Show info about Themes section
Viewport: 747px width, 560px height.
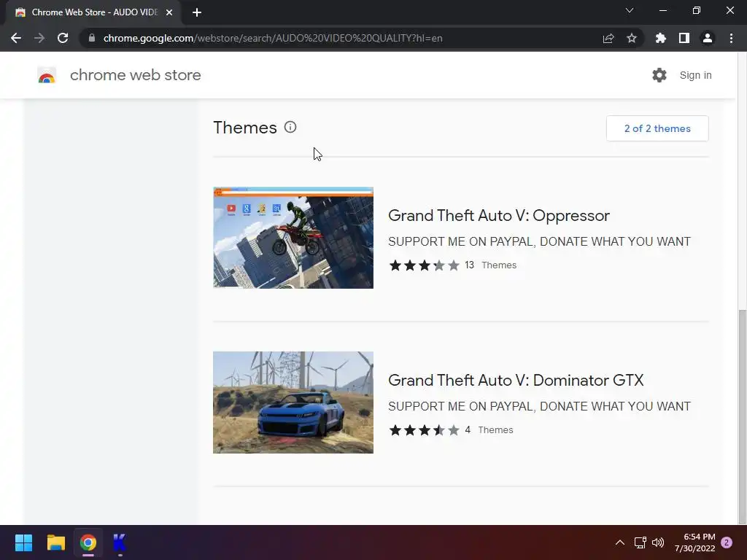(x=290, y=127)
